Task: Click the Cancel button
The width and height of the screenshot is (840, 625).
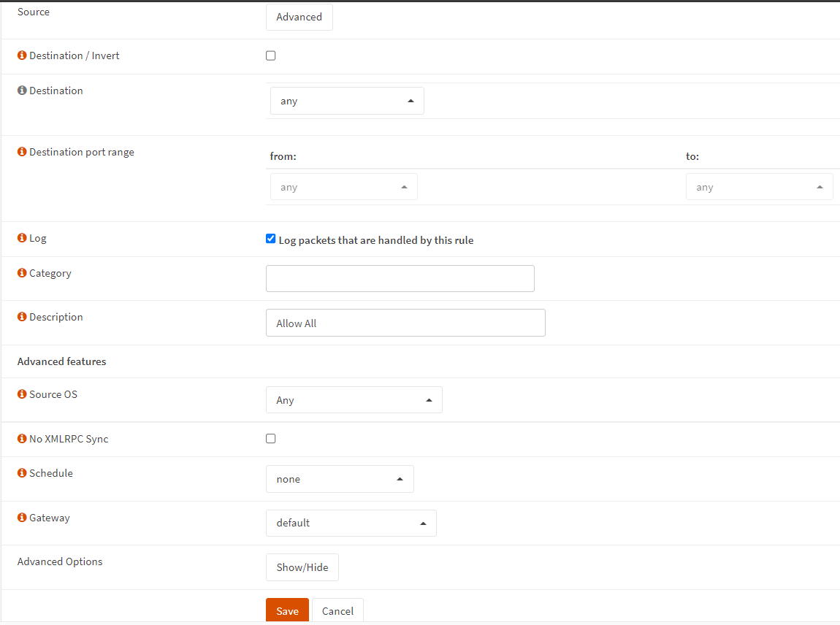Action: click(x=337, y=611)
